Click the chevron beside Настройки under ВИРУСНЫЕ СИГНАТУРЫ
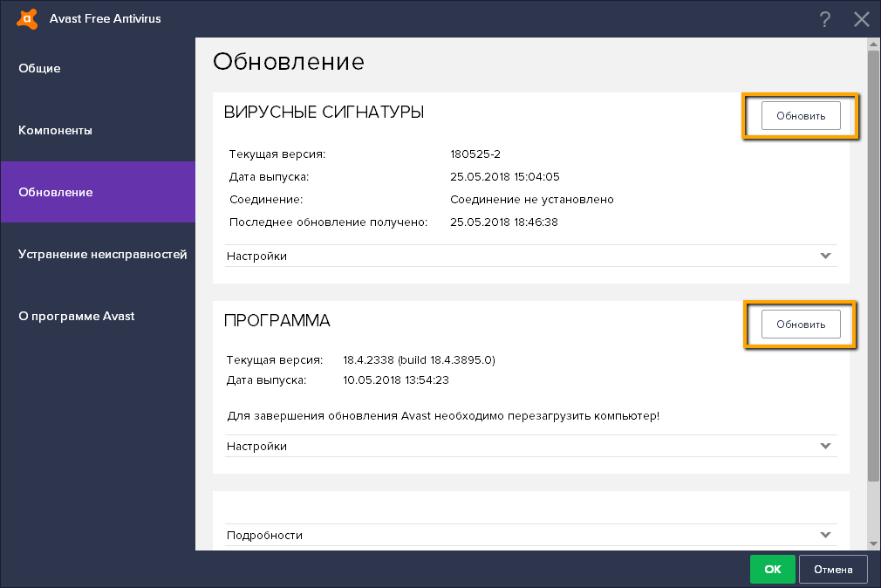The image size is (881, 588). point(824,256)
